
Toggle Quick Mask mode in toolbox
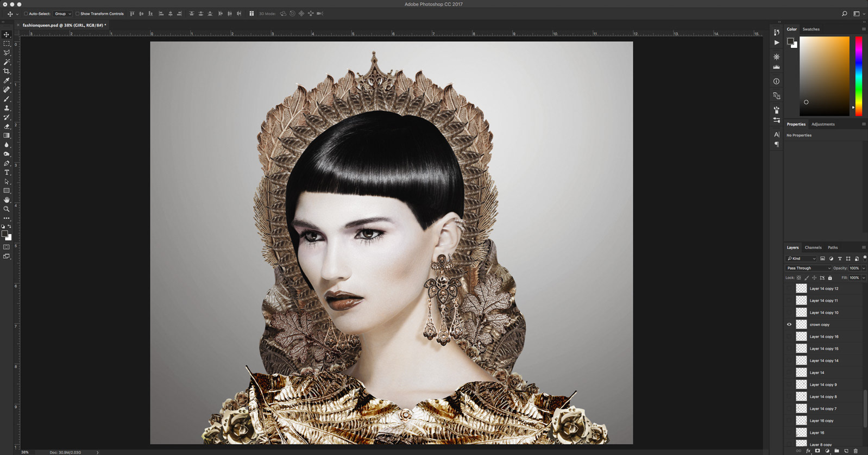[7, 247]
